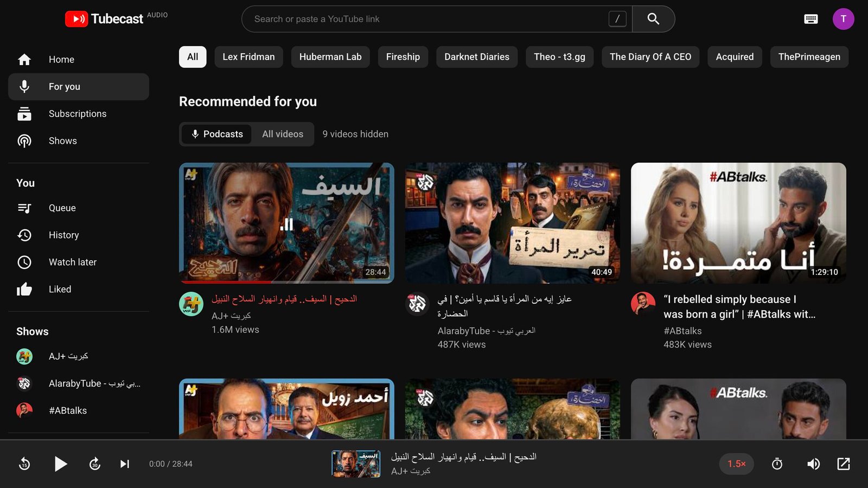Mute the player volume

pos(813,464)
